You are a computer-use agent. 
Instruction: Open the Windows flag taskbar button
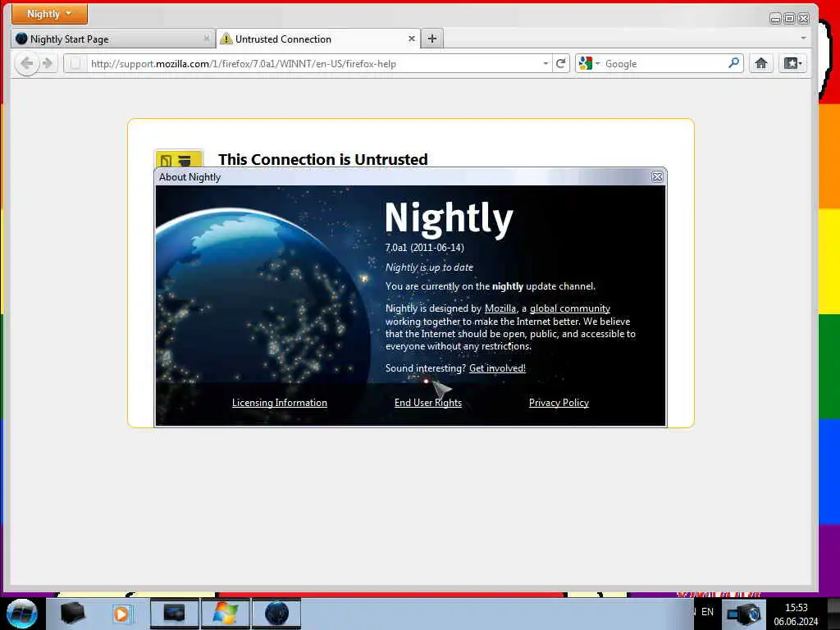[x=226, y=614]
